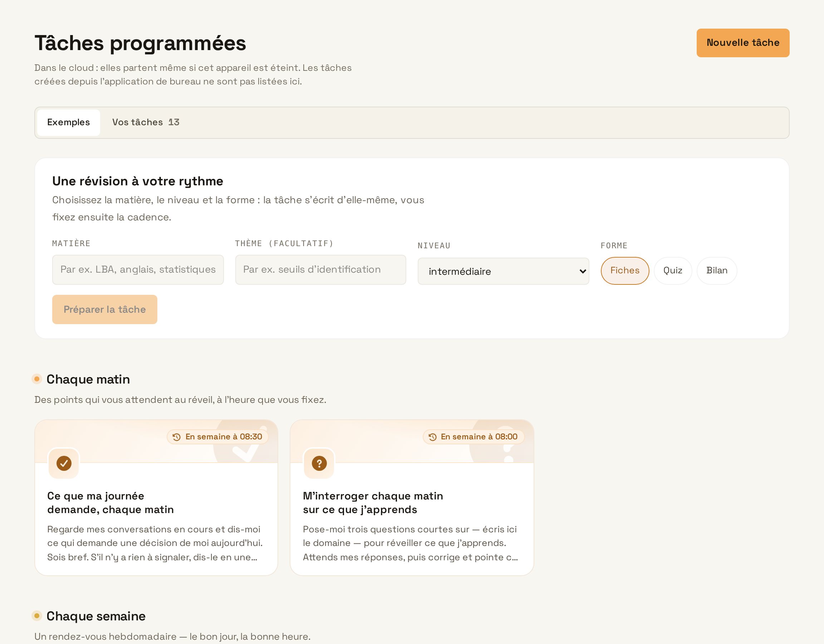Click the Chaque matin section heading
824x644 pixels.
tap(88, 379)
